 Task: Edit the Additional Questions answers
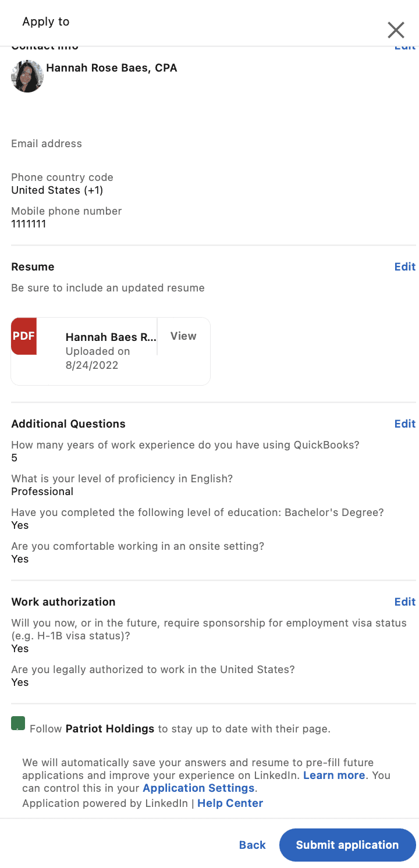click(405, 424)
